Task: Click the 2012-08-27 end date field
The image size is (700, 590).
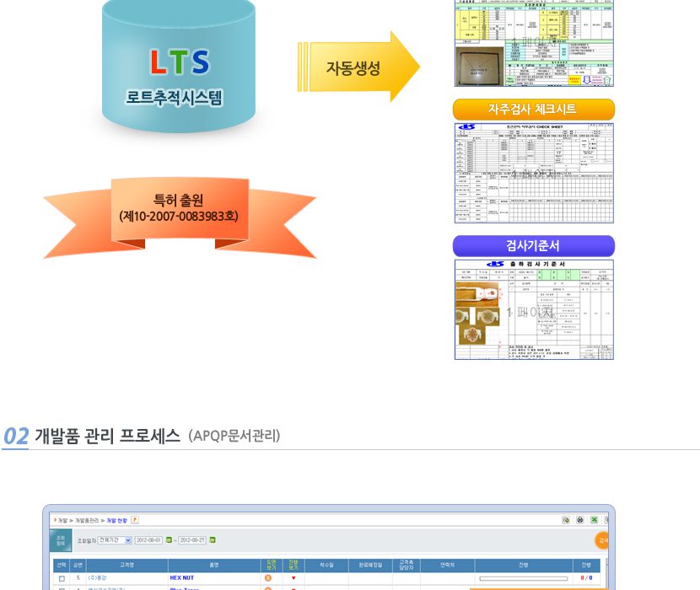Action: [x=192, y=540]
